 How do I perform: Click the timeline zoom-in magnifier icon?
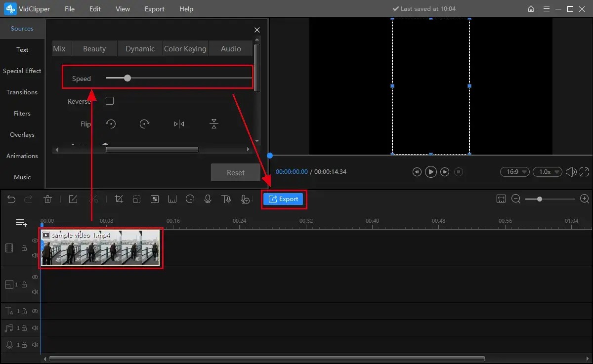[x=584, y=199]
